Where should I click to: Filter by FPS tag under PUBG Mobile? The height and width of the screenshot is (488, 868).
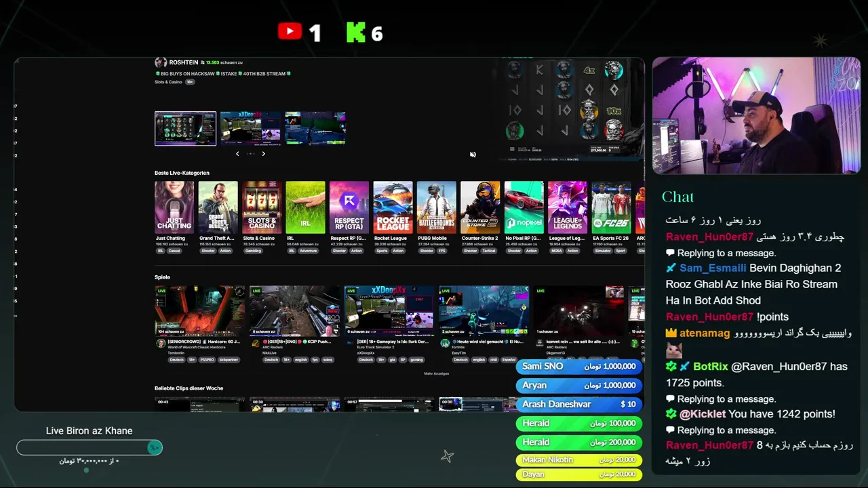442,251
